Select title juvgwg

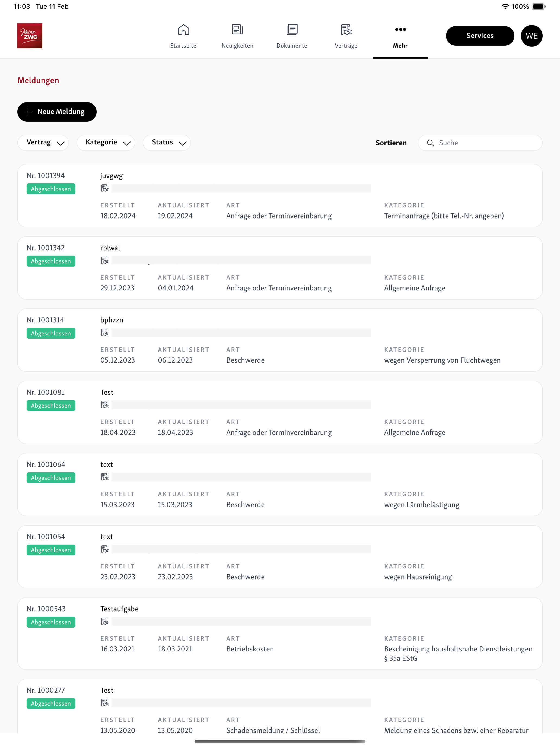[112, 176]
